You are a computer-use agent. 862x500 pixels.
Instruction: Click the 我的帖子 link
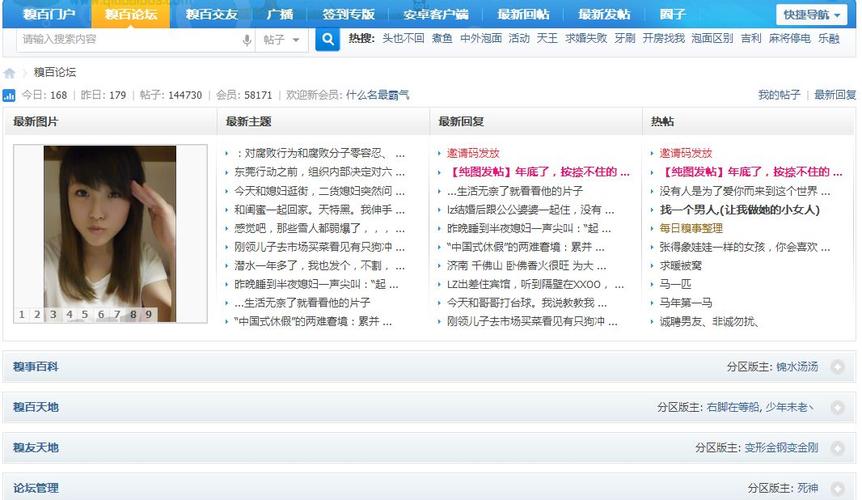(x=778, y=95)
